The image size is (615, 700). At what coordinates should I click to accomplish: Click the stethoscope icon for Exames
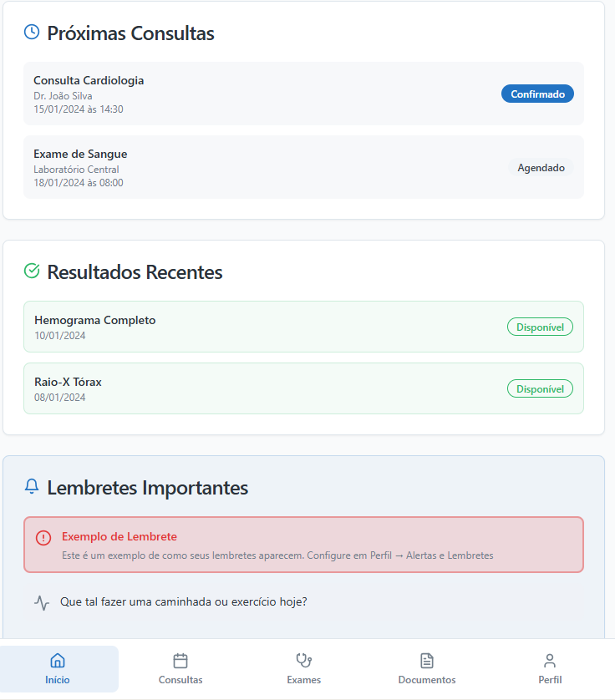[303, 660]
